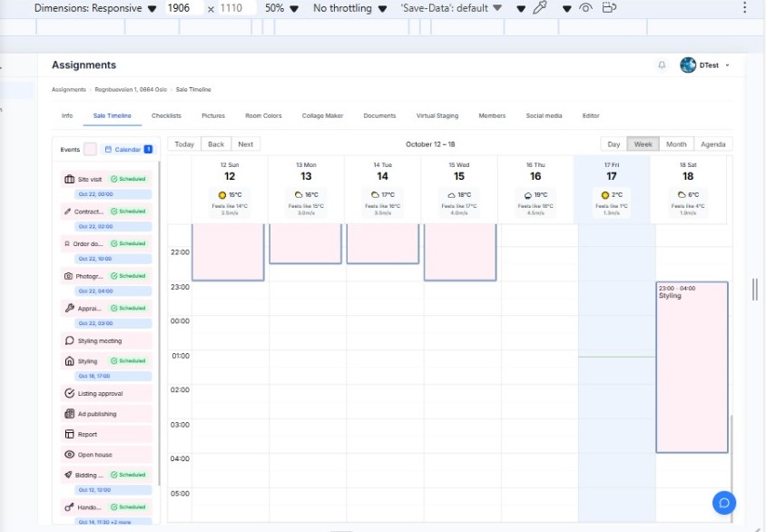This screenshot has width=766, height=532.
Task: Click the Order documents bookmark icon
Action: coord(67,243)
